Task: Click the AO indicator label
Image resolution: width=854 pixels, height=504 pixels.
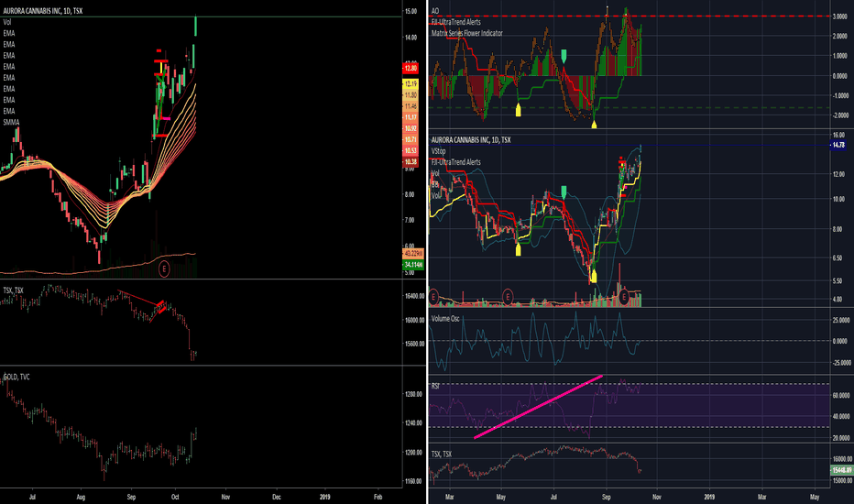Action: click(435, 11)
